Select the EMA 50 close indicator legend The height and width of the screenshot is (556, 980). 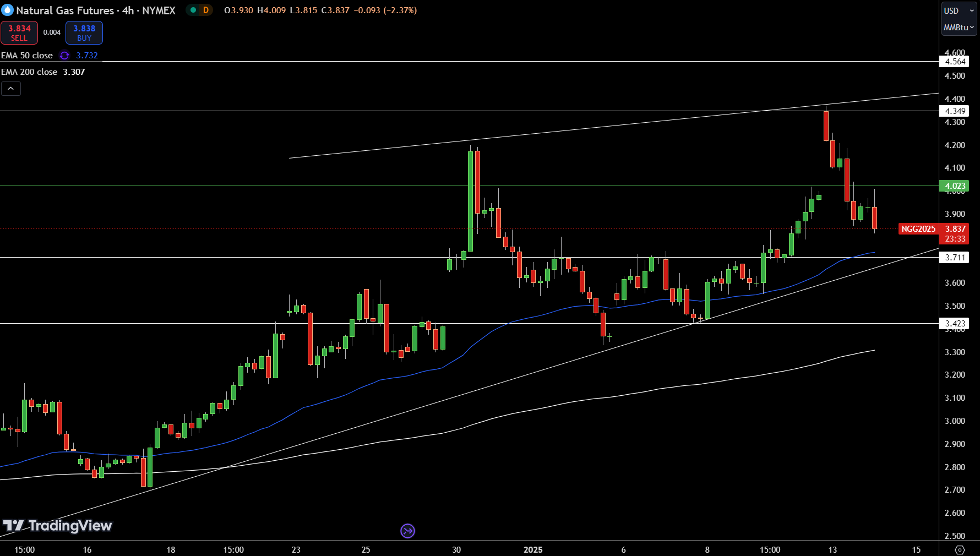(x=27, y=55)
